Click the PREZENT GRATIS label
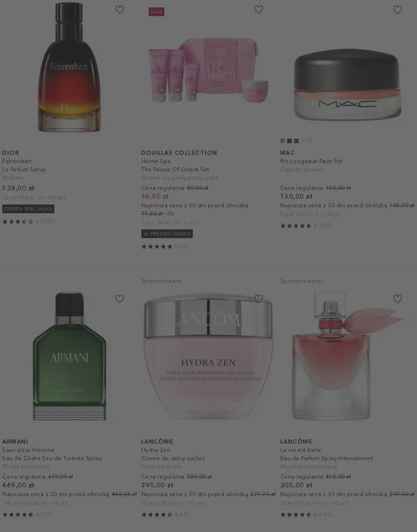 click(x=167, y=234)
